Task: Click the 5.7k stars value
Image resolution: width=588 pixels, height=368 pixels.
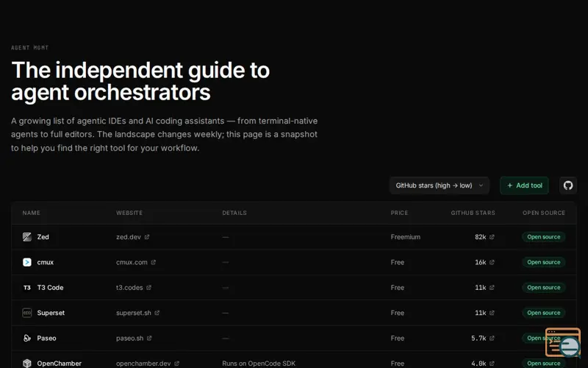Action: point(478,338)
